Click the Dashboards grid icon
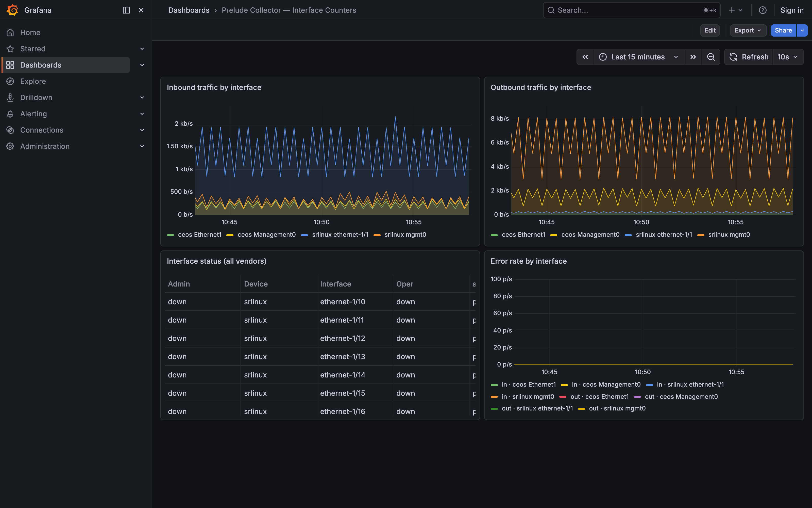The image size is (812, 508). [x=10, y=65]
